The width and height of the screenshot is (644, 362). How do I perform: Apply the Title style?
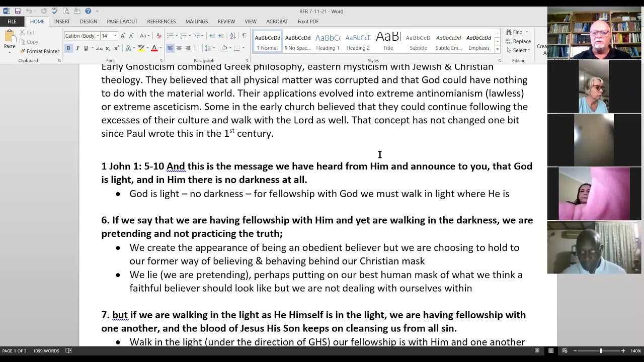pyautogui.click(x=388, y=42)
